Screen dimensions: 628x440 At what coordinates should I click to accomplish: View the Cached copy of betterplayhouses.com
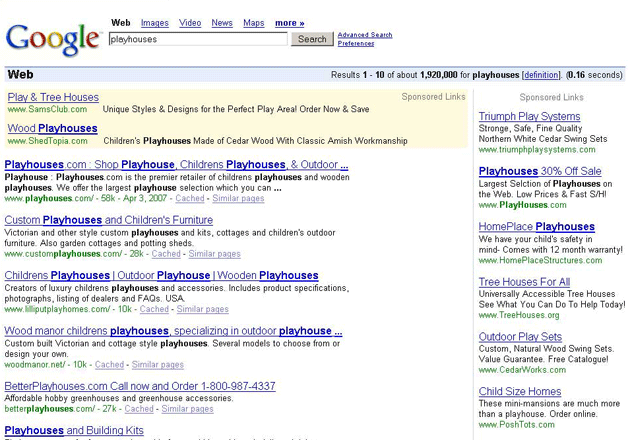tap(139, 409)
